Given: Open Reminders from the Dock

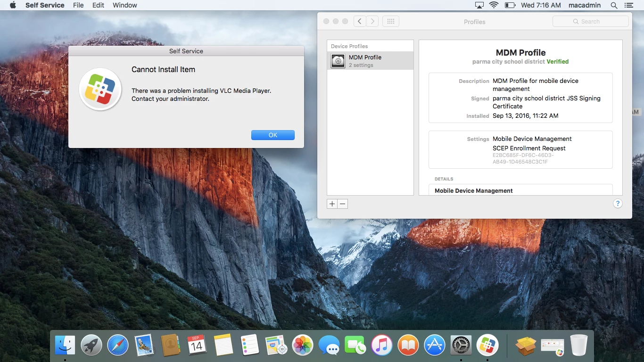Looking at the screenshot, I should [250, 346].
